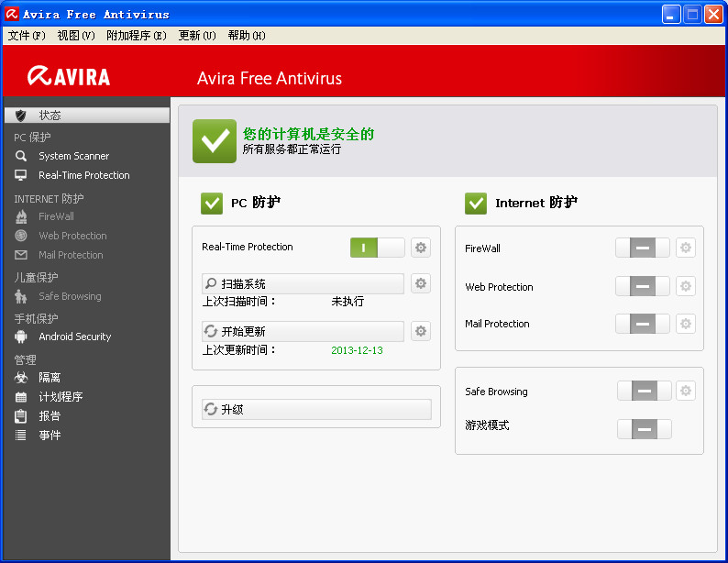
Task: Open Safe Browsing settings gear
Action: [685, 391]
